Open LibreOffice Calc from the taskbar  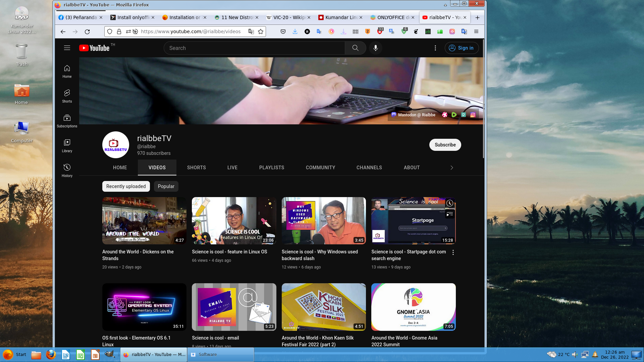tap(80, 354)
